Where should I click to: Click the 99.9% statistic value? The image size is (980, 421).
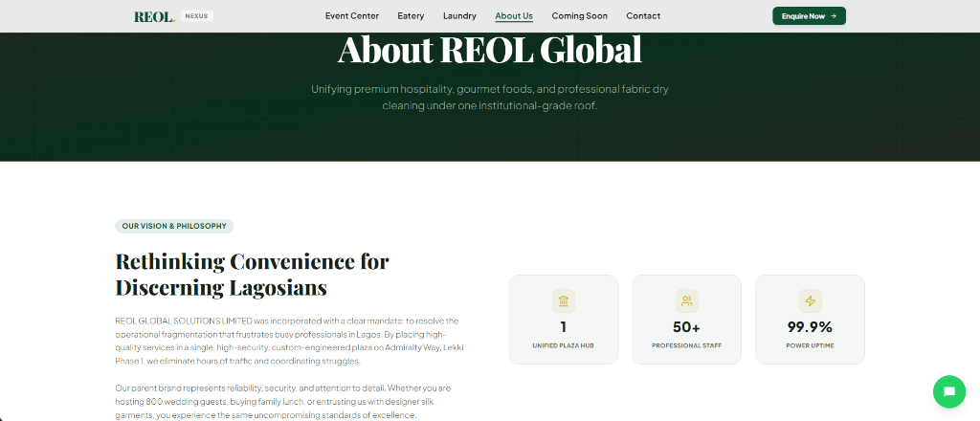point(810,326)
